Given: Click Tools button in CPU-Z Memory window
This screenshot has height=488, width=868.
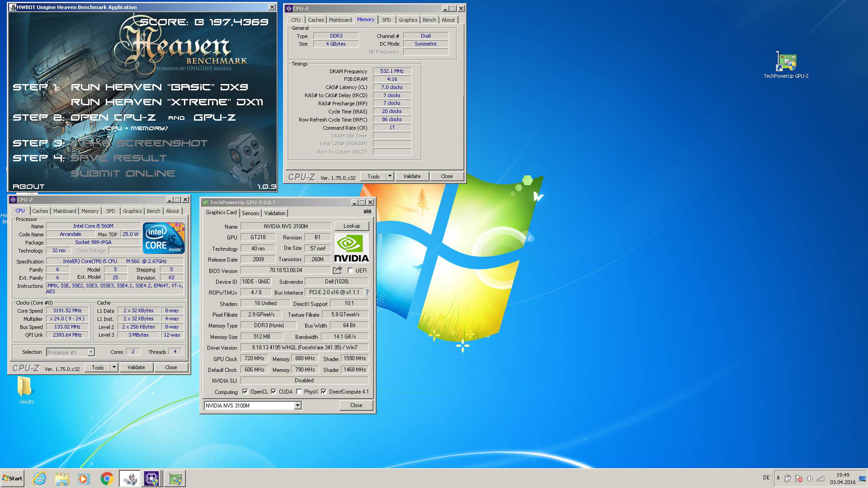Looking at the screenshot, I should pyautogui.click(x=373, y=176).
